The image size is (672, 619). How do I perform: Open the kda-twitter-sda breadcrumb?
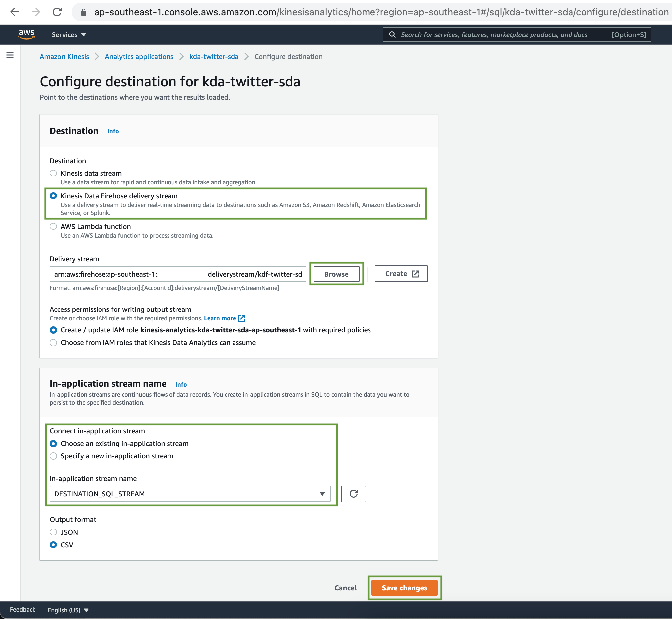point(214,57)
